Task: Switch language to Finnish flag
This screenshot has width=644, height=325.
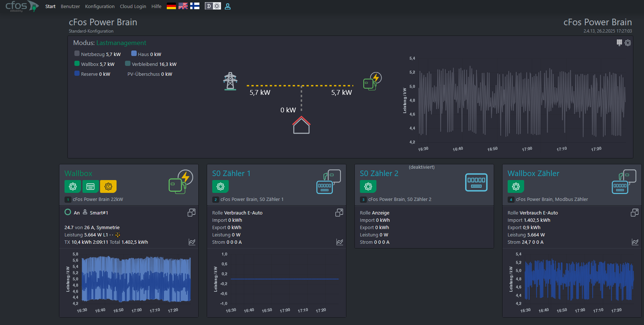Action: point(195,6)
